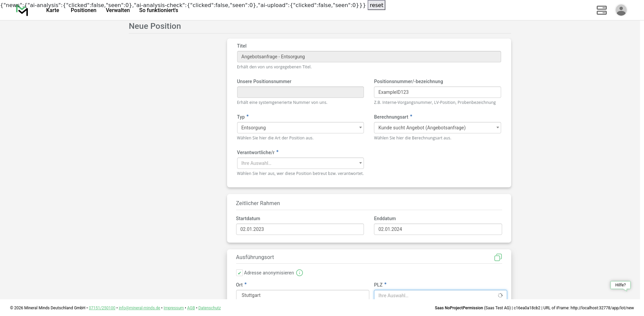644x316 pixels.
Task: Follow the Impressum footer link
Action: (x=173, y=308)
